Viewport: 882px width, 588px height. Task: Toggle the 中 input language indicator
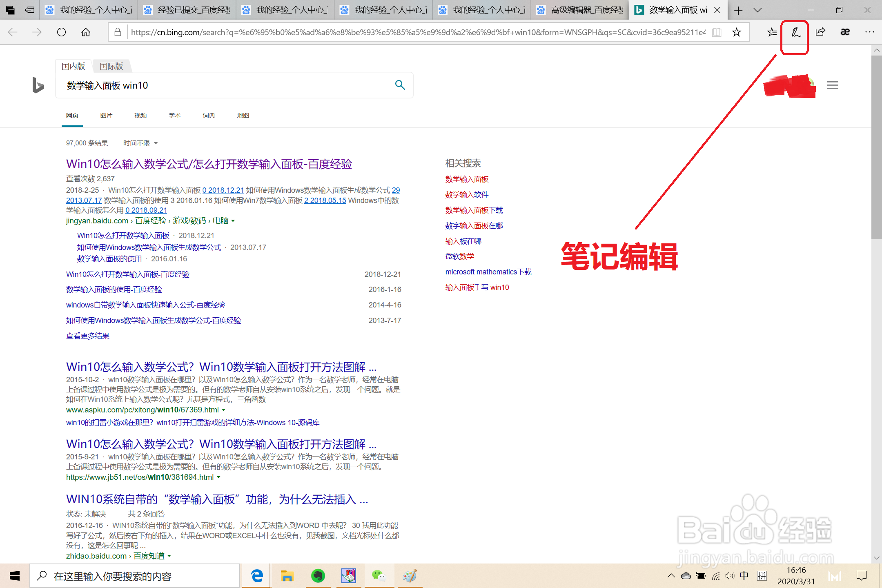(x=744, y=576)
